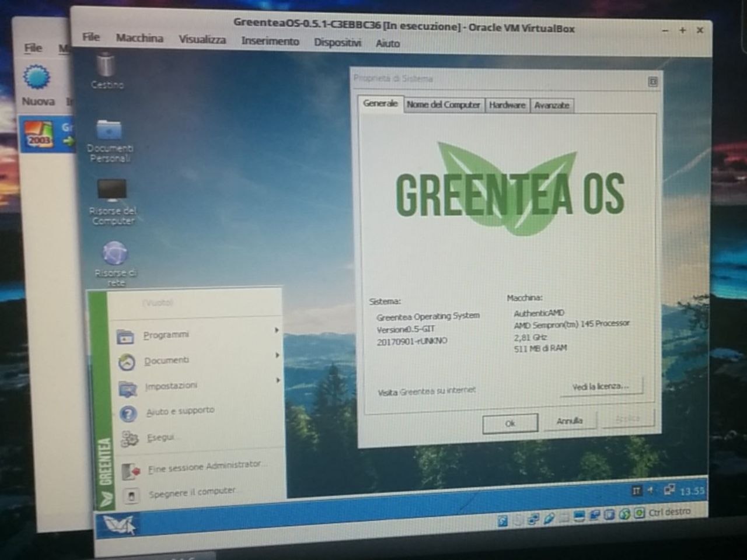The image size is (747, 560).
Task: Click the Greentea Operating System text
Action: pos(428,316)
